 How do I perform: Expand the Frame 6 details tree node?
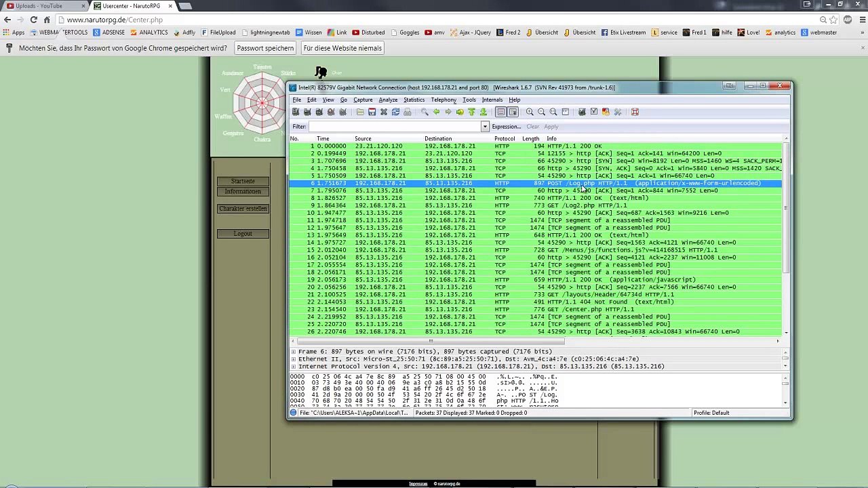[x=293, y=352]
